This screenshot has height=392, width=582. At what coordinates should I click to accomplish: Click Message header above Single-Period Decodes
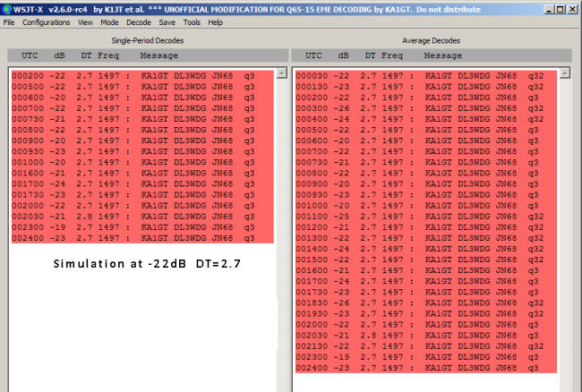(x=159, y=55)
